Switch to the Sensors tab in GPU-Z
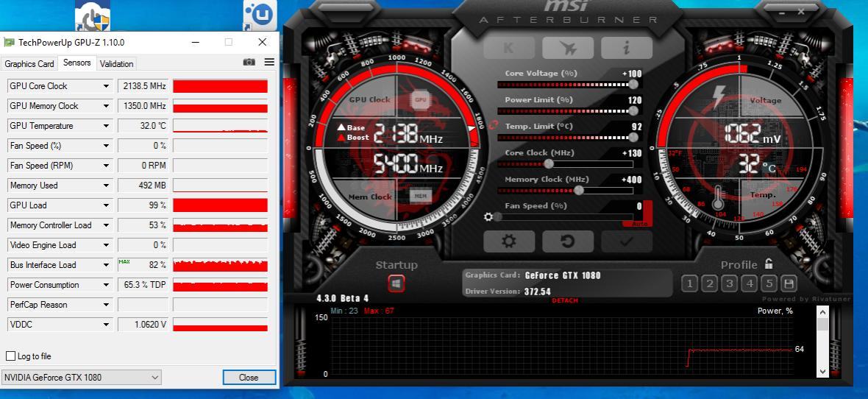The height and width of the screenshot is (399, 868). (77, 63)
